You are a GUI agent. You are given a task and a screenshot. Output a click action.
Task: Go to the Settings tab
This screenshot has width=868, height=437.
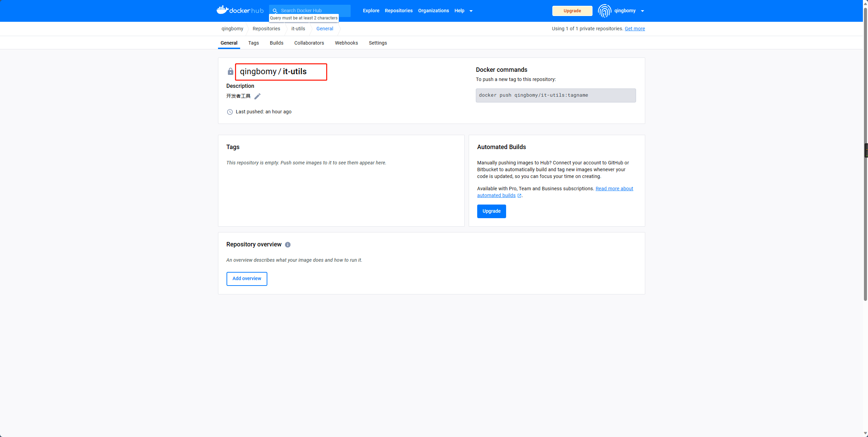coord(378,43)
